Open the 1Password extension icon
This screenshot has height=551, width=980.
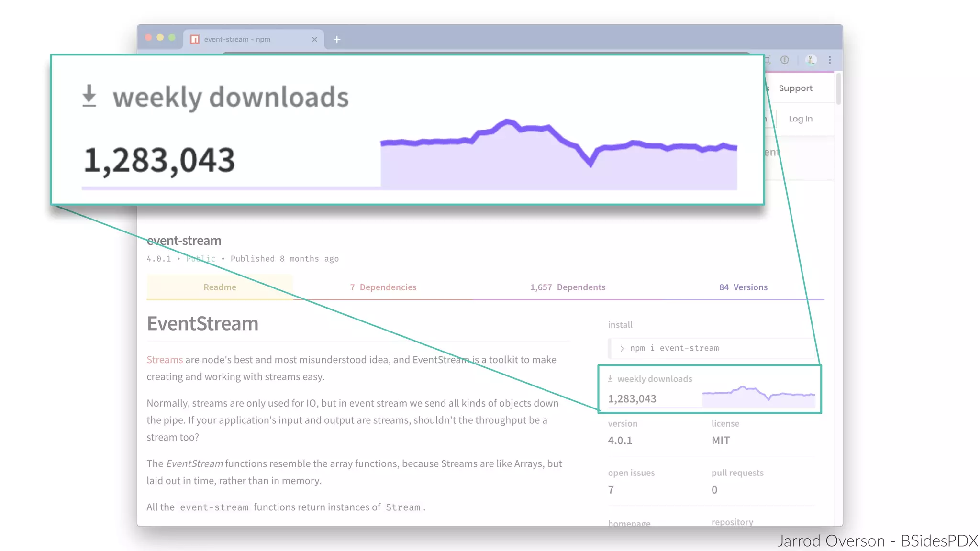pos(785,60)
